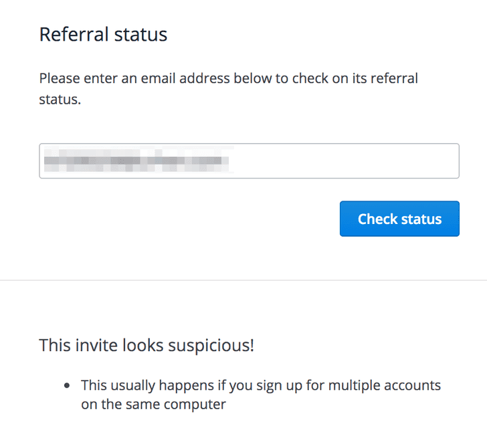
Task: Click the horizontal divider below the form
Action: [x=243, y=280]
